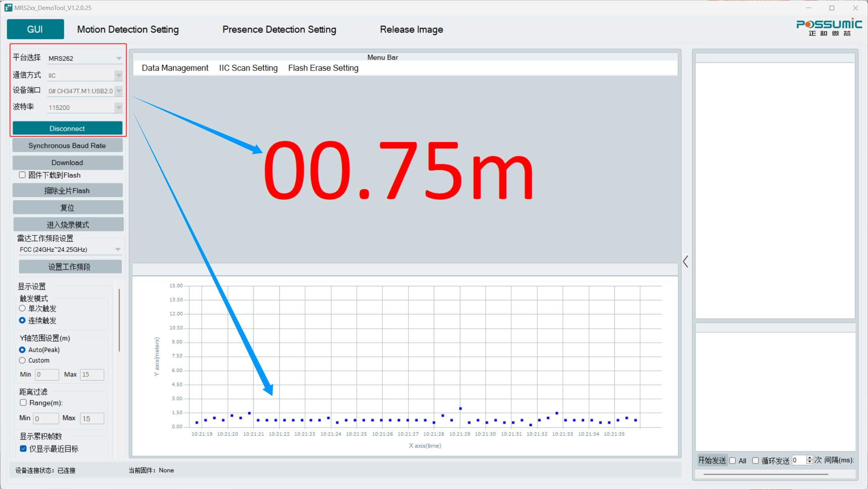The image size is (868, 490).
Task: Increment the loop send count stepper
Action: tap(809, 458)
